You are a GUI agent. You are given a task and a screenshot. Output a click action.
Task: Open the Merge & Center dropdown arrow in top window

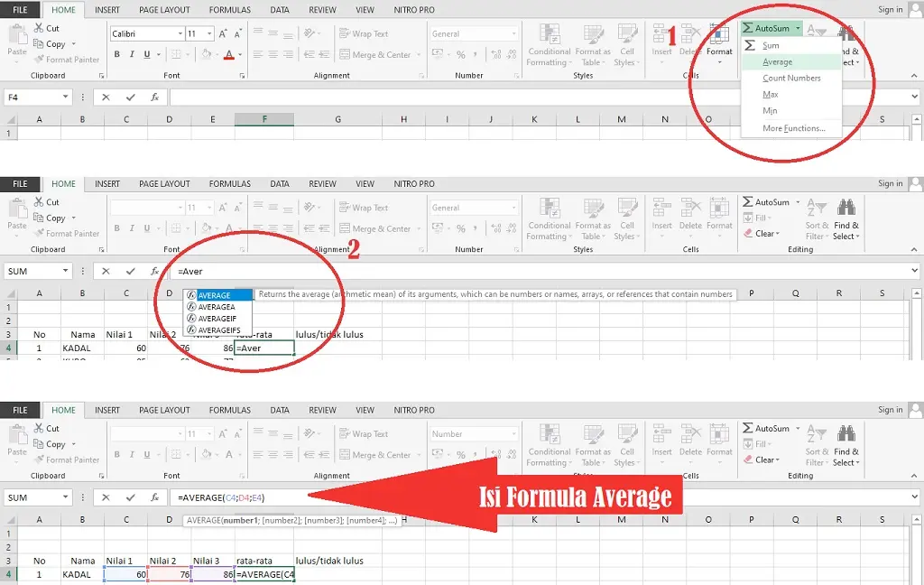pos(419,54)
